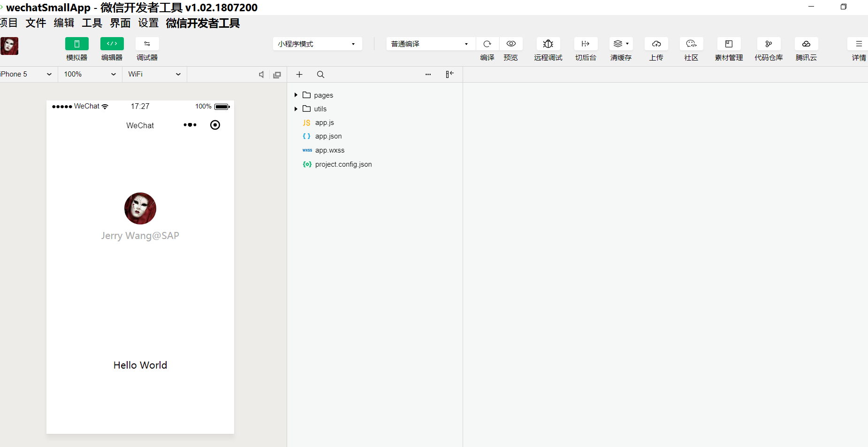Toggle the 调试器 debugger panel
868x447 pixels.
coord(147,44)
